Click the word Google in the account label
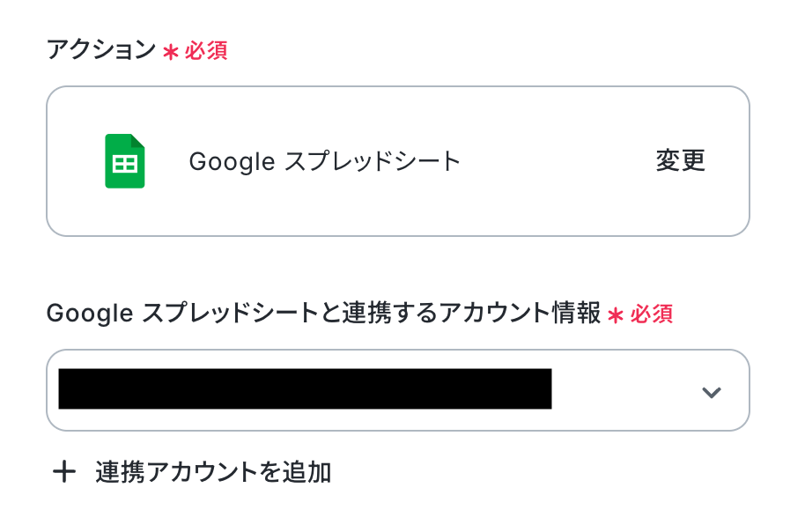 87,313
